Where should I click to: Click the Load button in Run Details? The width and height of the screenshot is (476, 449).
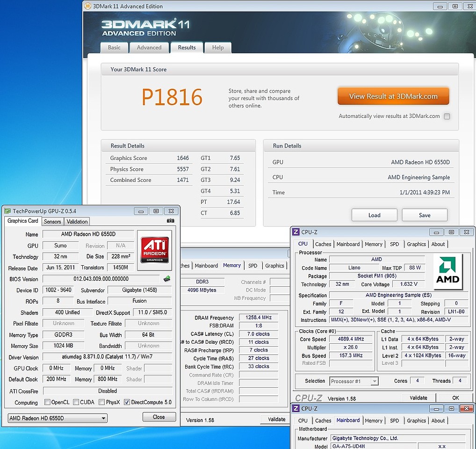point(375,215)
